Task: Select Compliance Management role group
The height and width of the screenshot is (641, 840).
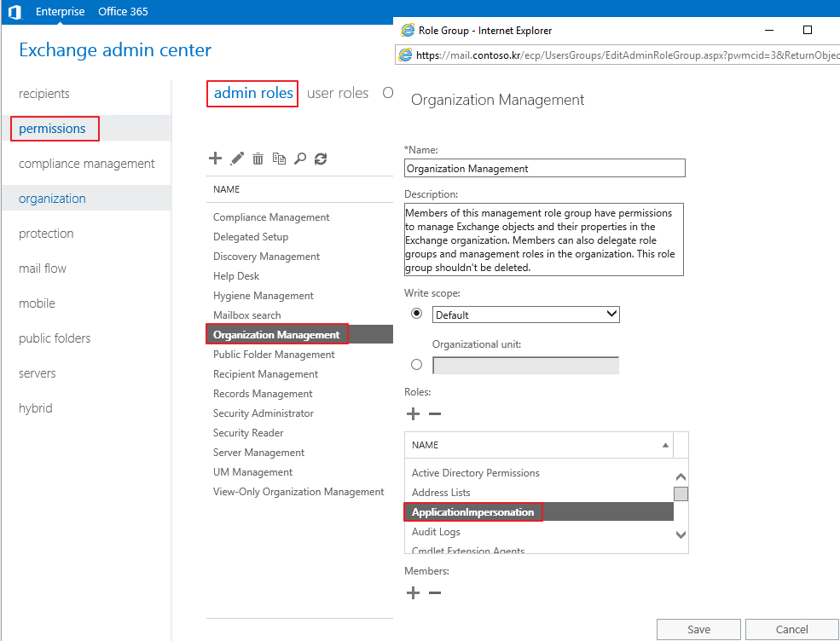Action: 271,217
